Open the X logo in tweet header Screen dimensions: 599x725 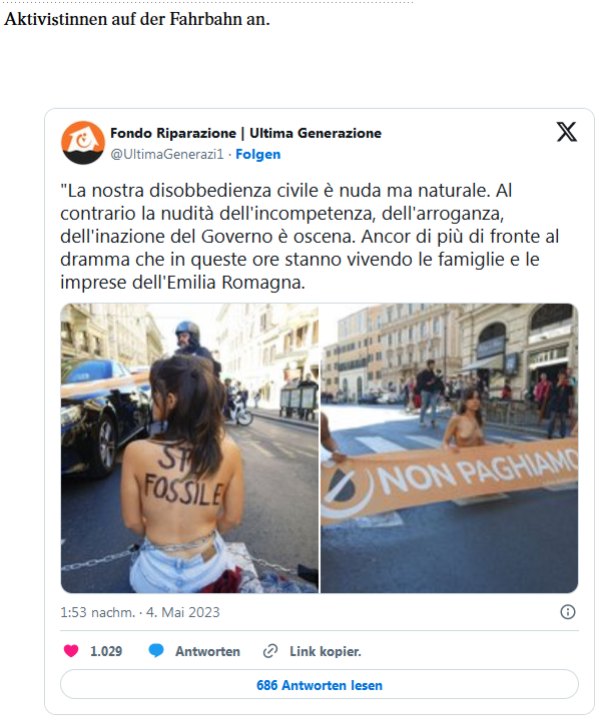click(567, 132)
